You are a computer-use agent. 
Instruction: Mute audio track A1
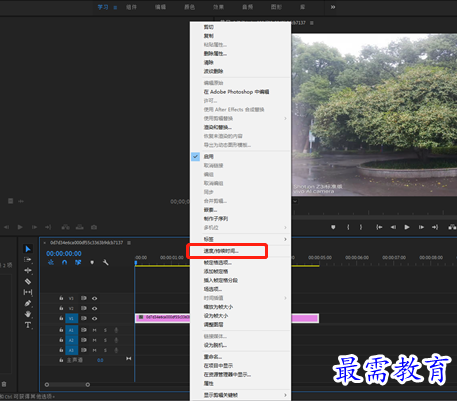tap(95, 330)
